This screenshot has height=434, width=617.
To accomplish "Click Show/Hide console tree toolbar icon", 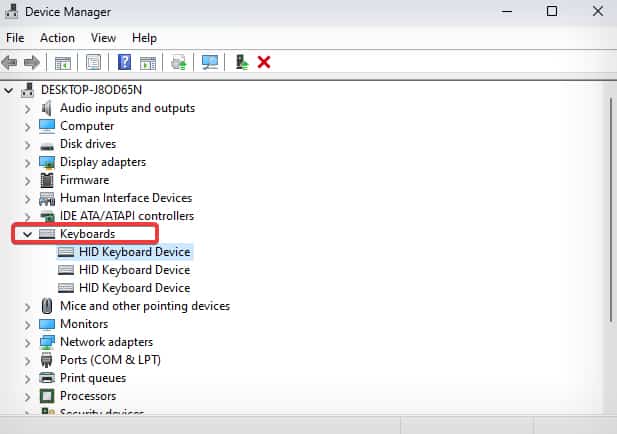I will coord(63,62).
